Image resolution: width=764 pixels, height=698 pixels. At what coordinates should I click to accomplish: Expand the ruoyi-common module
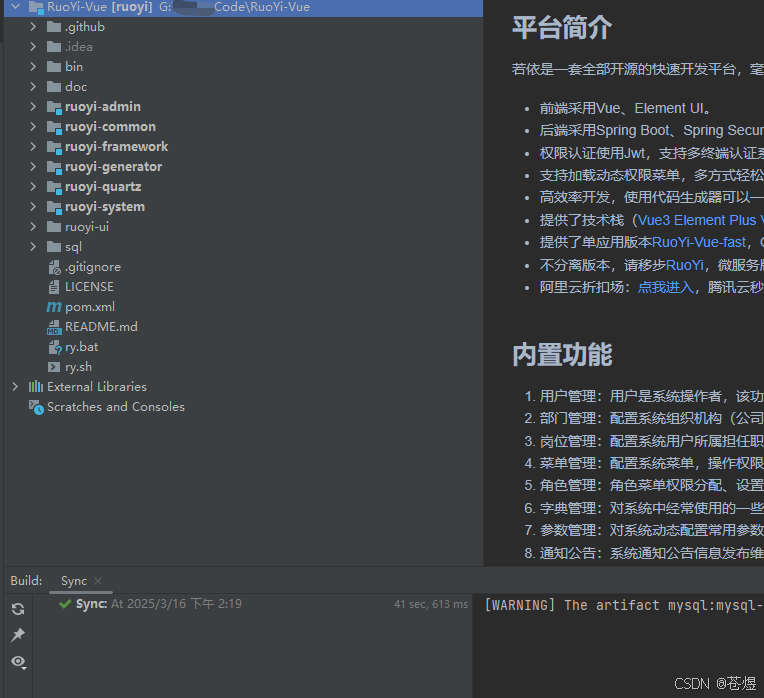pos(33,127)
